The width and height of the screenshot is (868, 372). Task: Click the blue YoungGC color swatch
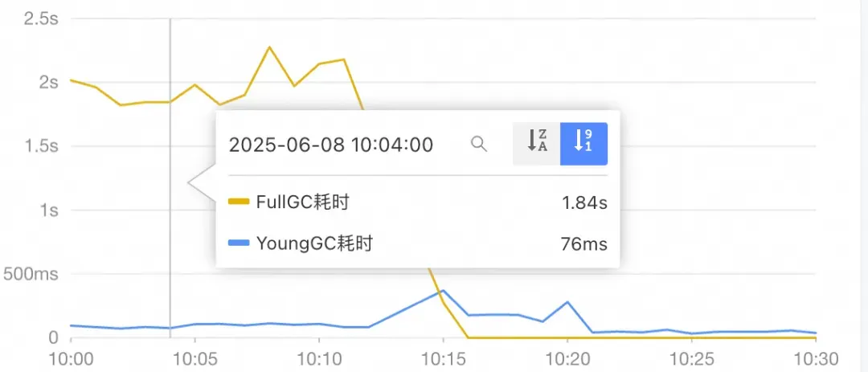[x=239, y=243]
